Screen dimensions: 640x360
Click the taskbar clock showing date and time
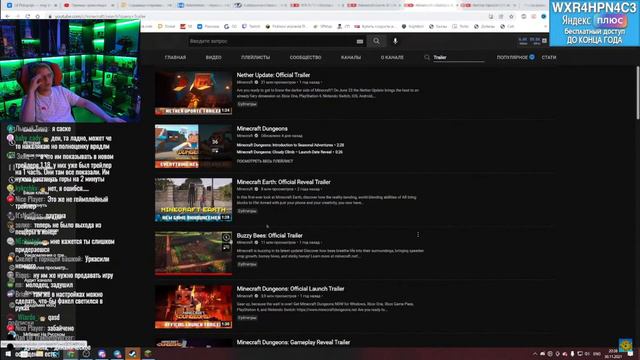pos(613,354)
